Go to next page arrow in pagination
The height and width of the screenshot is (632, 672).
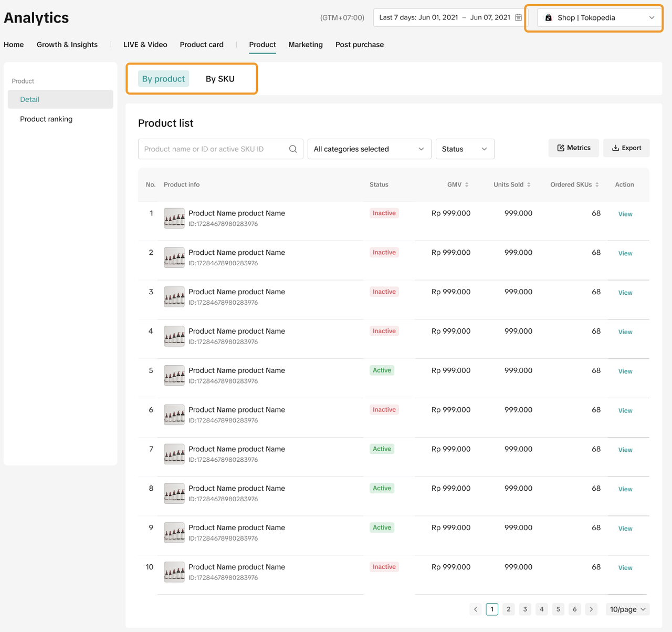[591, 609]
